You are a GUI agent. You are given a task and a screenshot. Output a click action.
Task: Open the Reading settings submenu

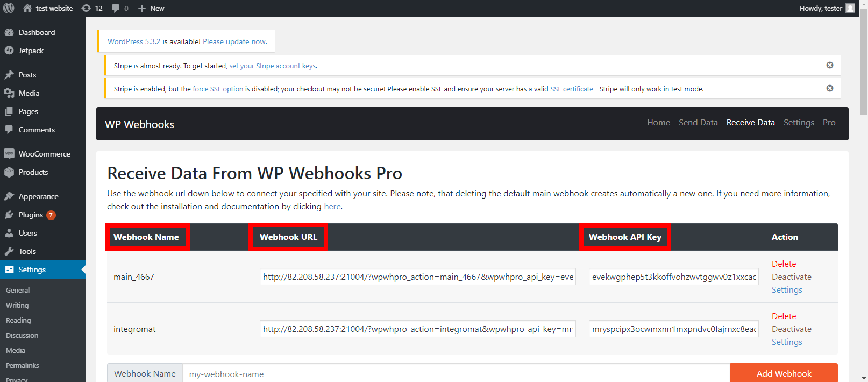tap(18, 320)
